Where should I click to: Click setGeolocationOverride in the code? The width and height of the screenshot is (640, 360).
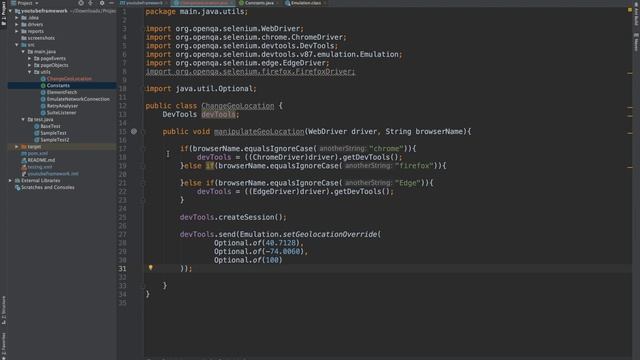330,234
